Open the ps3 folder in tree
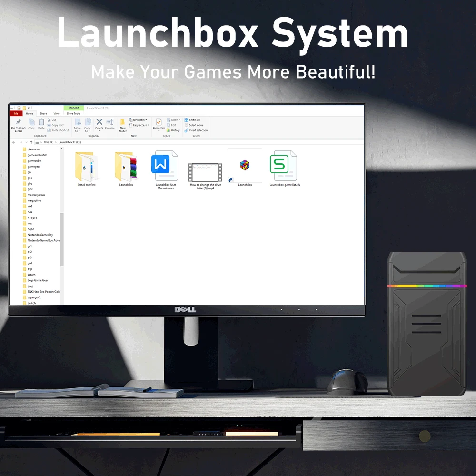476x476 pixels. [x=27, y=258]
